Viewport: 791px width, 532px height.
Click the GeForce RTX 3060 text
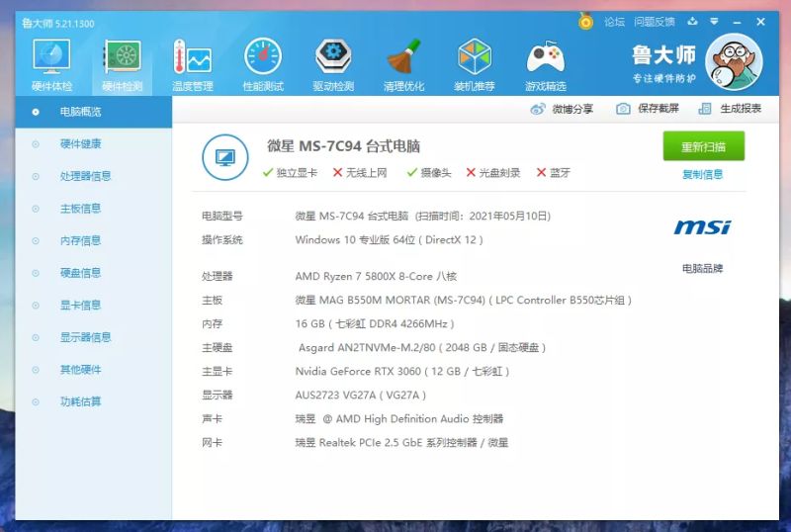coord(402,372)
